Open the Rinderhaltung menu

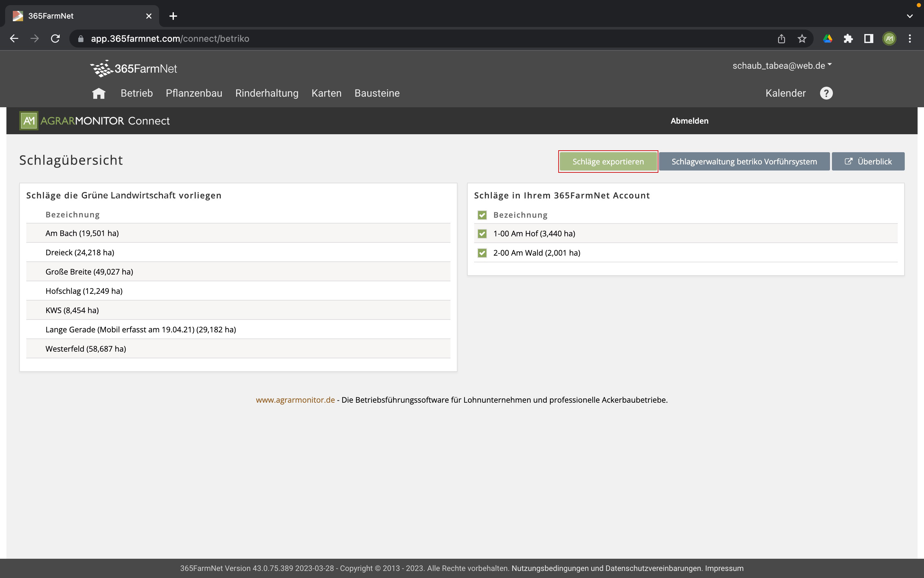(267, 93)
